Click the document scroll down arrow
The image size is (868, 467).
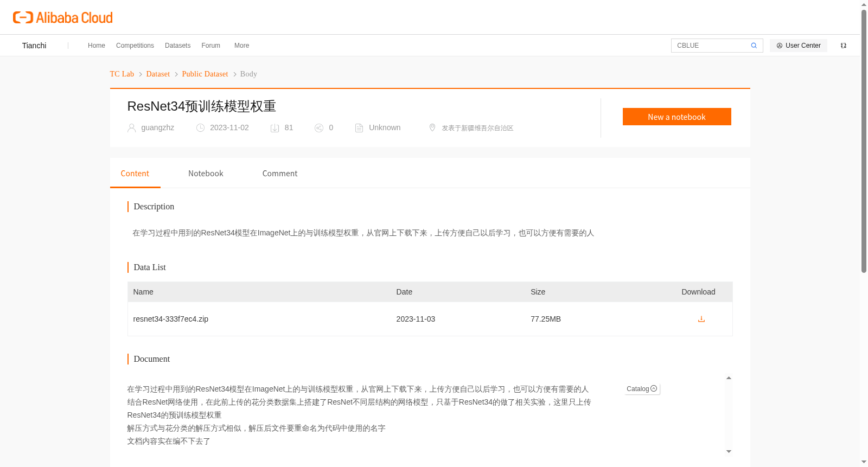coord(729,451)
